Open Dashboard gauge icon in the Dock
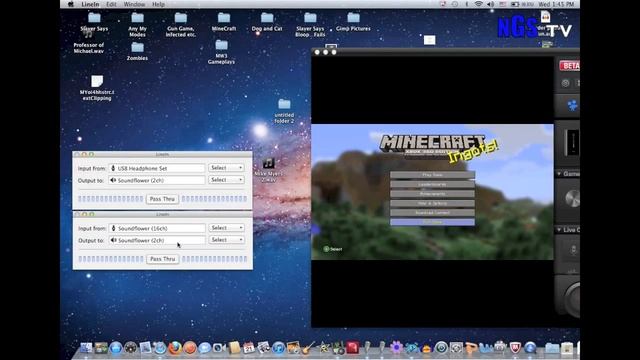The image size is (640, 360). 131,348
